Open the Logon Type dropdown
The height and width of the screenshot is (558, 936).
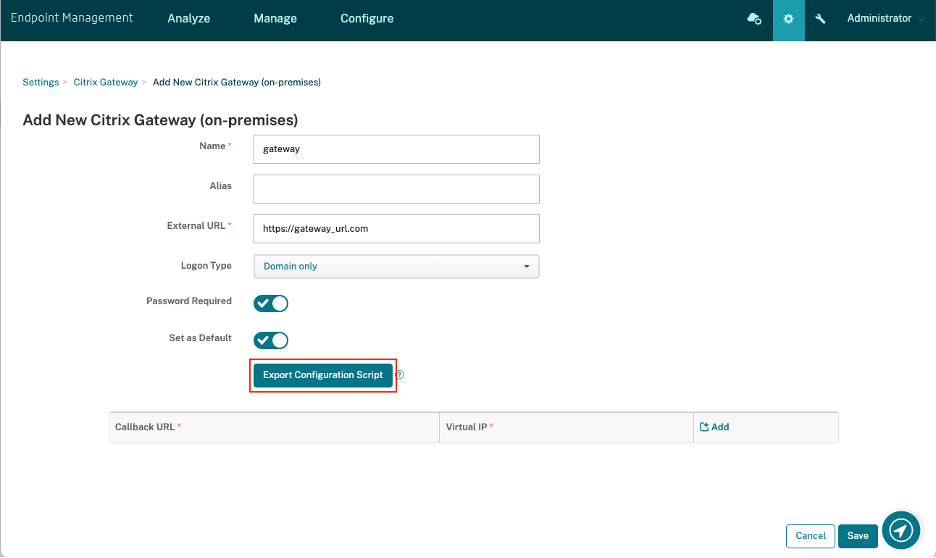pyautogui.click(x=396, y=266)
